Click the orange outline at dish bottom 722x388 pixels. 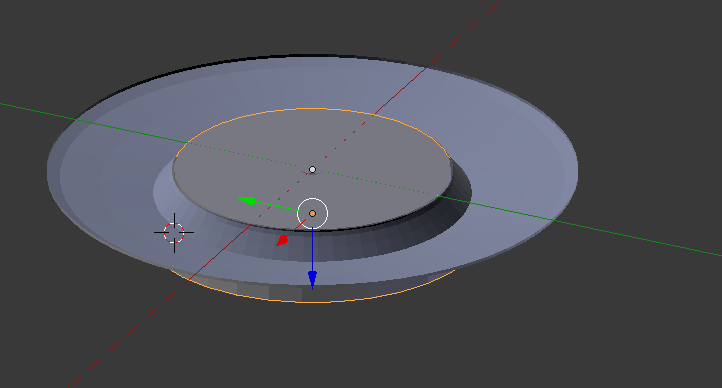click(313, 301)
